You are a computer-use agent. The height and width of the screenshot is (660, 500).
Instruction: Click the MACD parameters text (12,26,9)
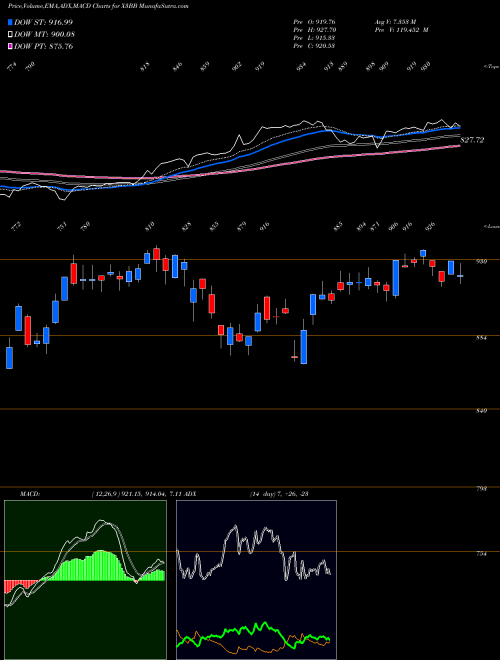point(104,494)
